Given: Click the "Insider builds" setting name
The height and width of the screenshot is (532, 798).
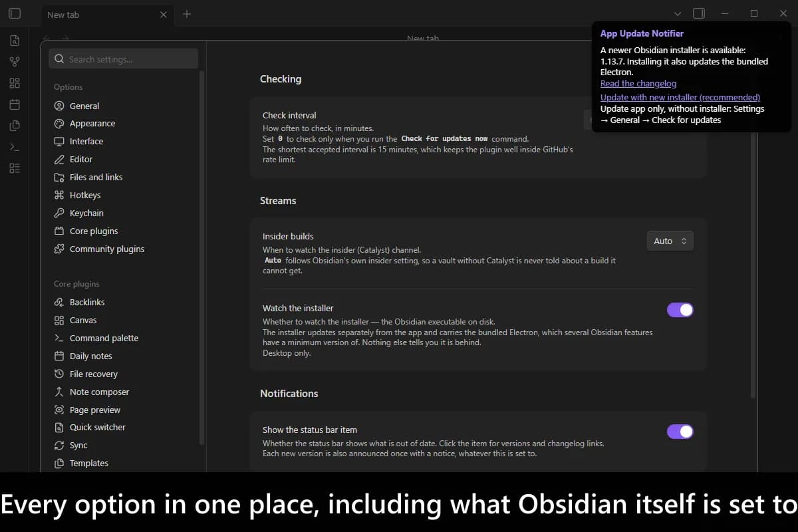Looking at the screenshot, I should (x=288, y=236).
